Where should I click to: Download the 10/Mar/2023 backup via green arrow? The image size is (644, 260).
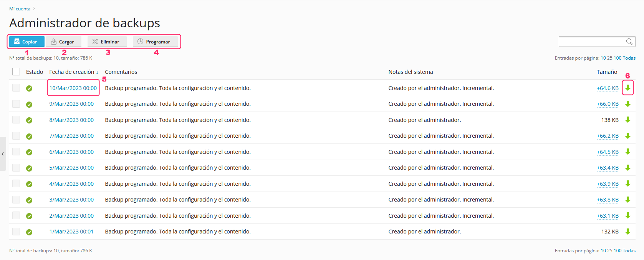[x=627, y=88]
